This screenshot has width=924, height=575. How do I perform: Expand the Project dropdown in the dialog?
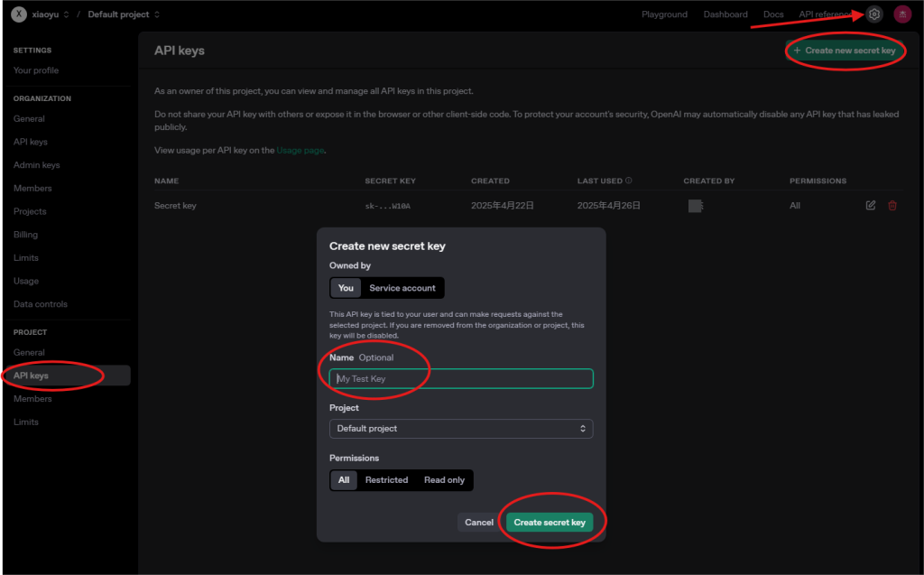461,429
